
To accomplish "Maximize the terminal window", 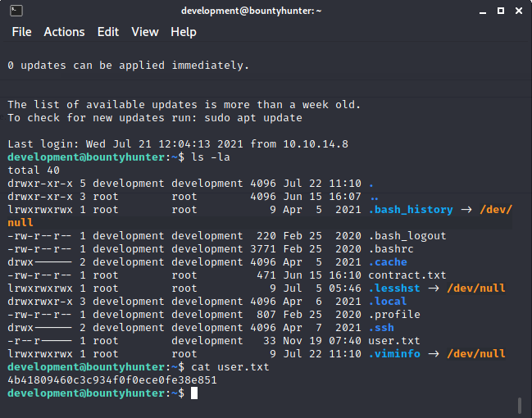I will (x=501, y=11).
